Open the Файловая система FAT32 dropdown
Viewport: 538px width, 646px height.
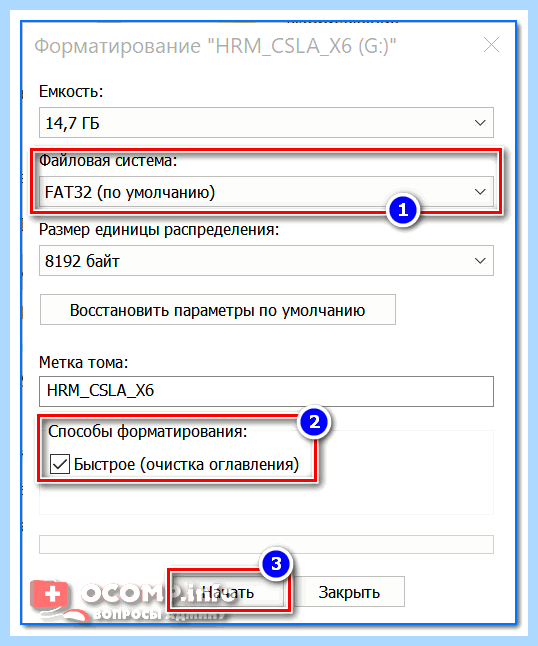(x=266, y=192)
